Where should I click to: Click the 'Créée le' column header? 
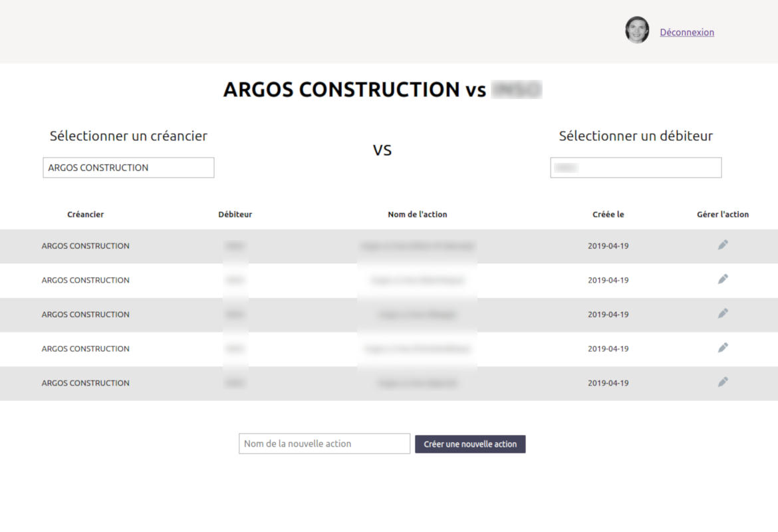tap(608, 214)
